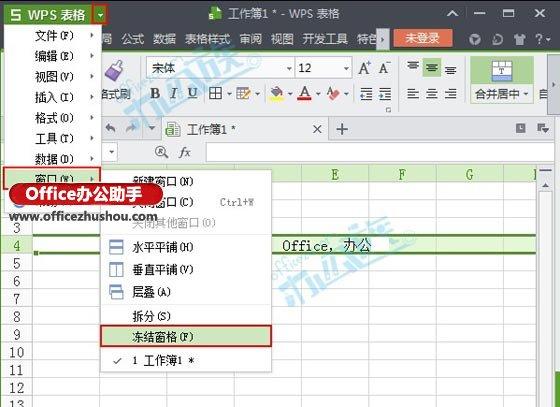The width and height of the screenshot is (560, 407).
Task: Select 层叠(A) in window submenu
Action: tap(186, 292)
